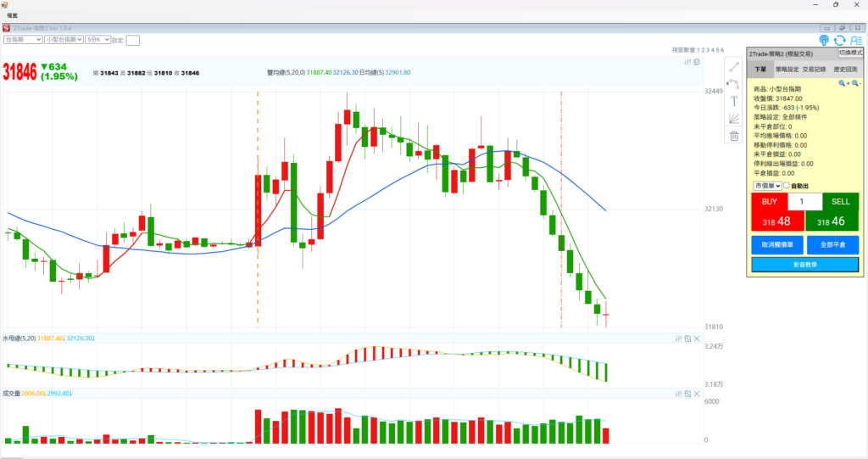This screenshot has width=868, height=459.
Task: Click the zoom-in magnifier in order panel
Action: pos(843,83)
